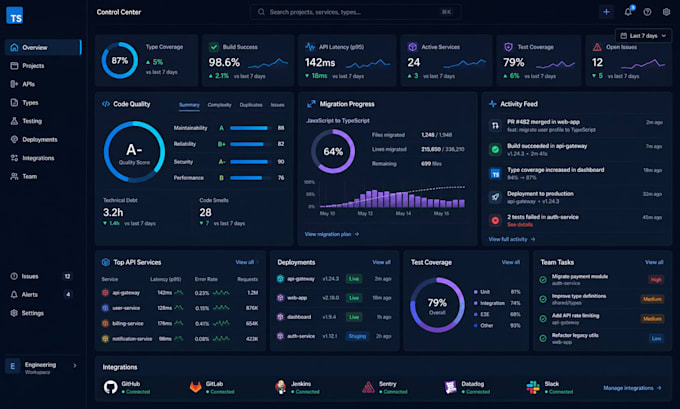Viewport: 680px width, 409px height.
Task: Click the Datadog integration logo
Action: coord(451,387)
